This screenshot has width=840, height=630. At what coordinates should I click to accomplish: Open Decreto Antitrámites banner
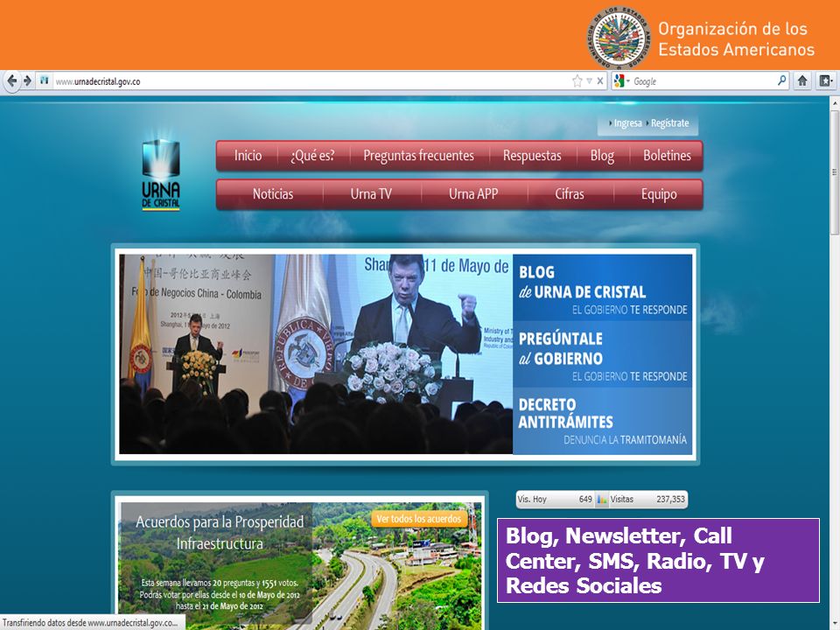click(603, 421)
